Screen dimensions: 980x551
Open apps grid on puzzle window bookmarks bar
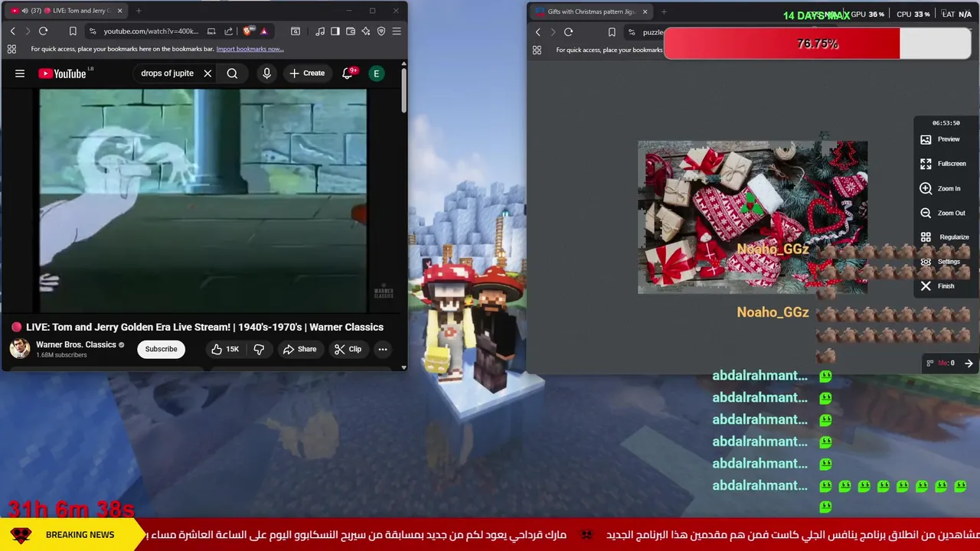click(537, 50)
